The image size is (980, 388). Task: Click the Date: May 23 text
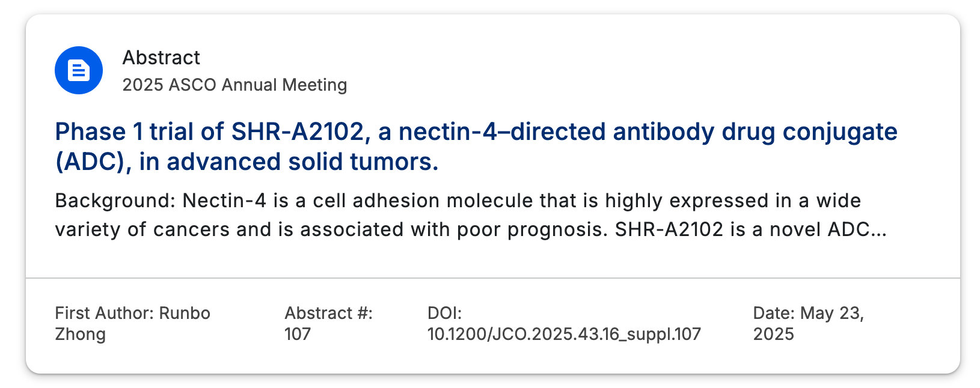(808, 313)
